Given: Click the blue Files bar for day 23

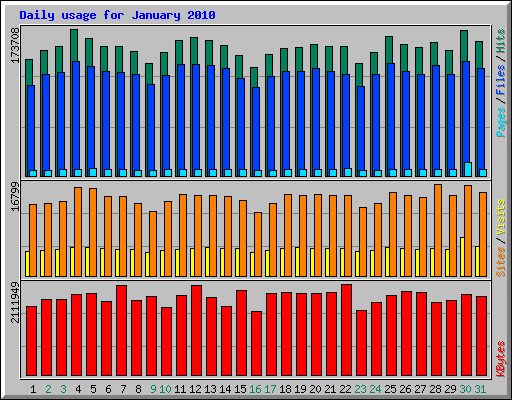Looking at the screenshot, I should point(361,131).
